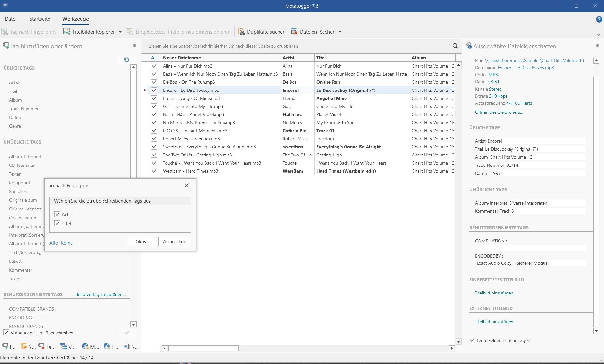Pin the Tag hinzufügen oder ändern panel
This screenshot has width=604, height=364.
coord(134,46)
